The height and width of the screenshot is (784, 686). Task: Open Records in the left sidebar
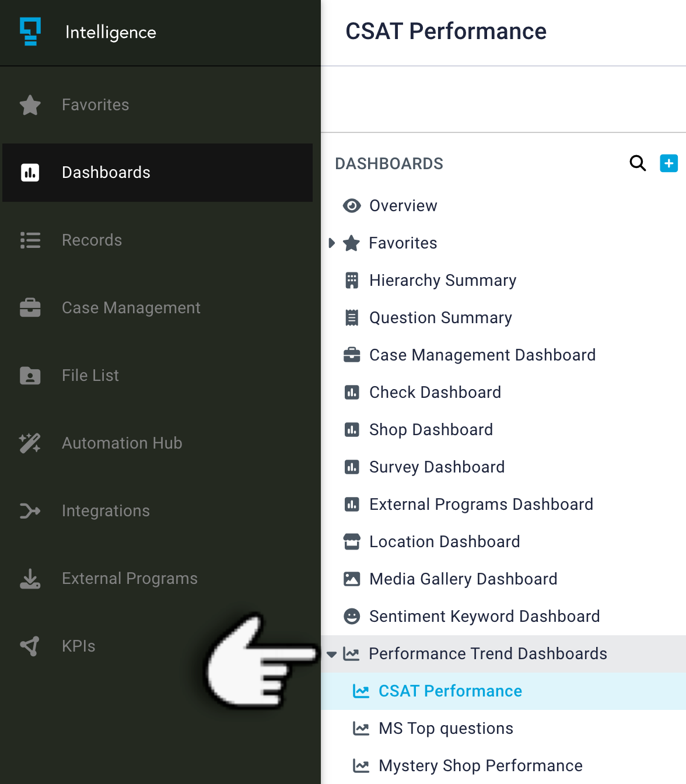[92, 240]
